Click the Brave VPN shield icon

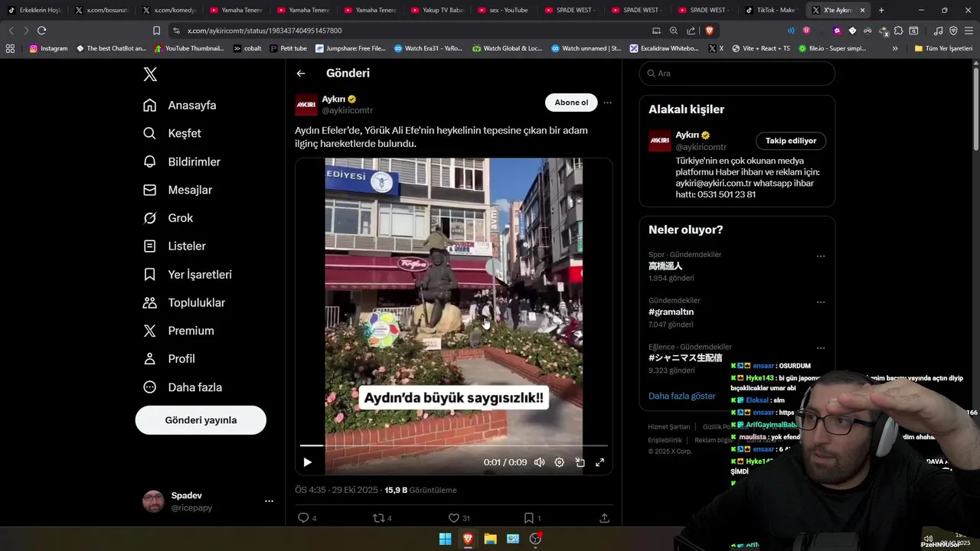953,31
